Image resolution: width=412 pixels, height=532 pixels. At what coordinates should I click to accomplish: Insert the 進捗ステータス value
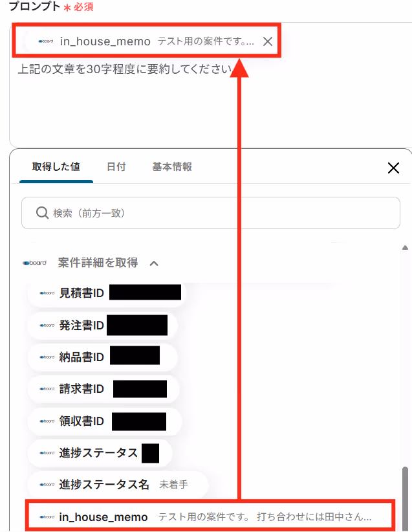point(100,453)
